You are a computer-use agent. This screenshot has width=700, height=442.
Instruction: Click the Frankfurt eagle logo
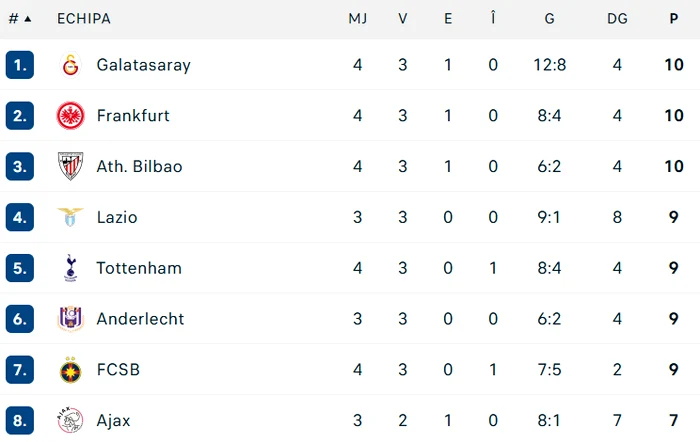(71, 116)
